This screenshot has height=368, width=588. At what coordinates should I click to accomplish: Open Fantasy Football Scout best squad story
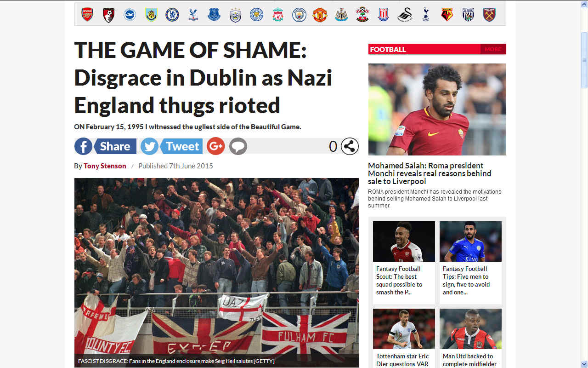(399, 281)
